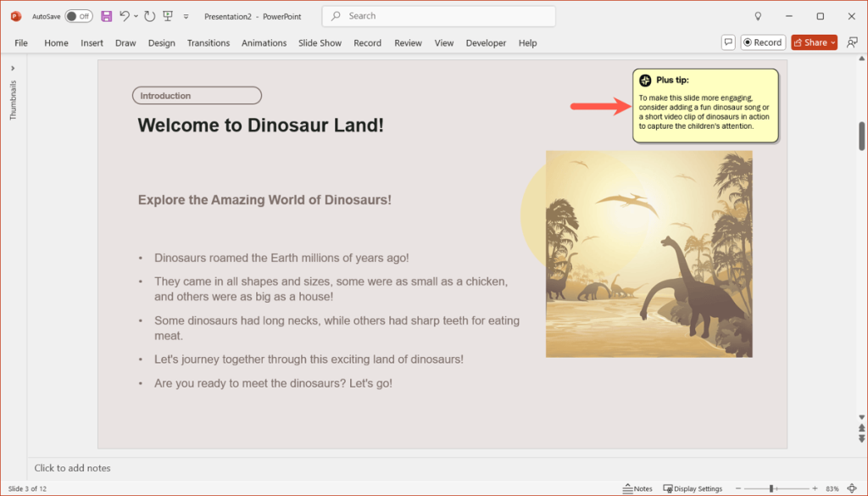Open Customize Quick Access Toolbar dropdown
The height and width of the screenshot is (496, 868).
186,16
